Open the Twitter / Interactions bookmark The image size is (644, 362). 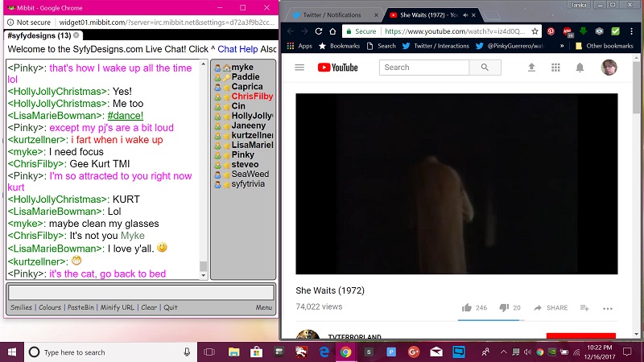click(x=436, y=46)
